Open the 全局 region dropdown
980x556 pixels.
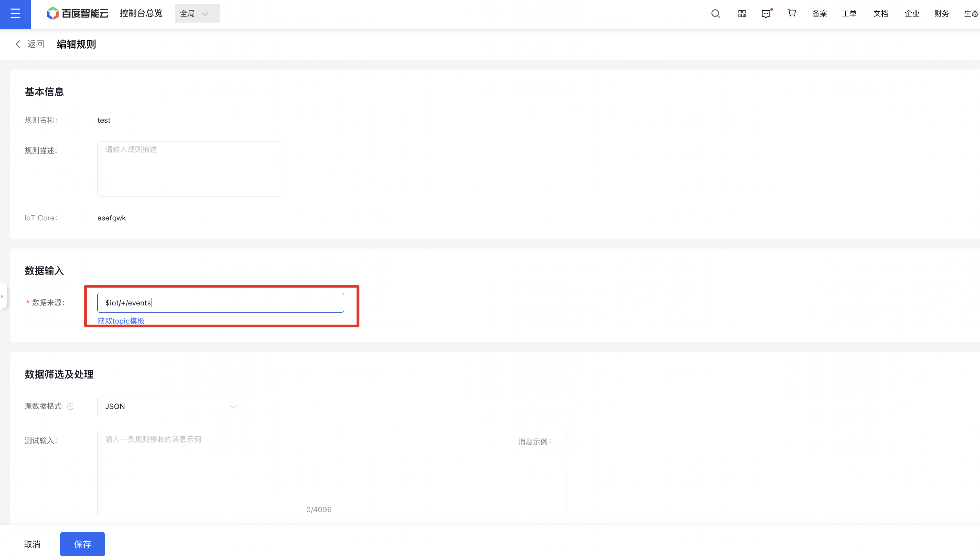[197, 13]
